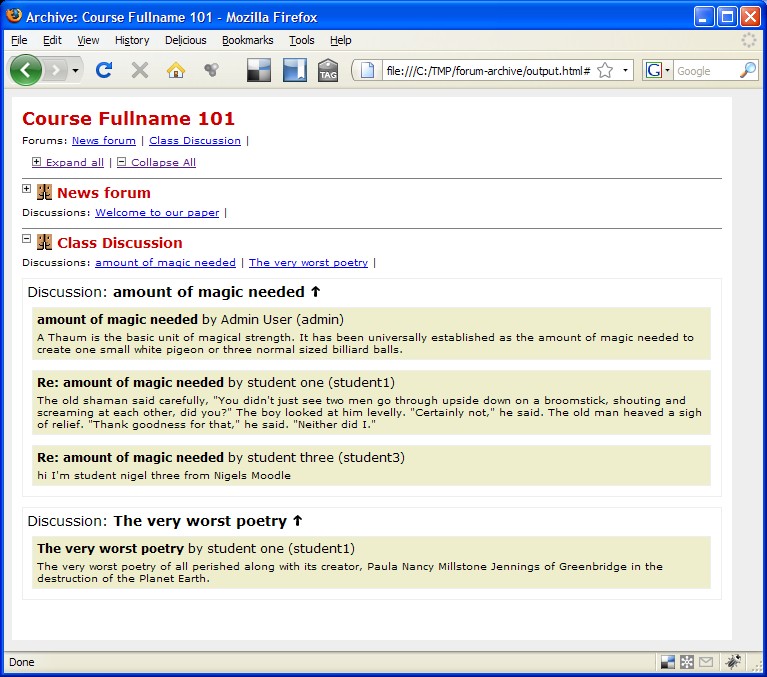
Task: Click reply header by student three (student3)
Action: point(221,457)
